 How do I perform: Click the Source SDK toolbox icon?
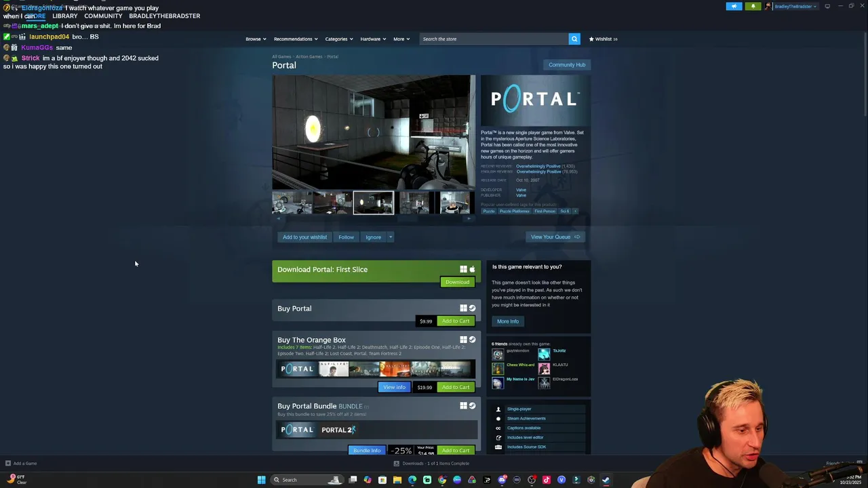(x=498, y=447)
